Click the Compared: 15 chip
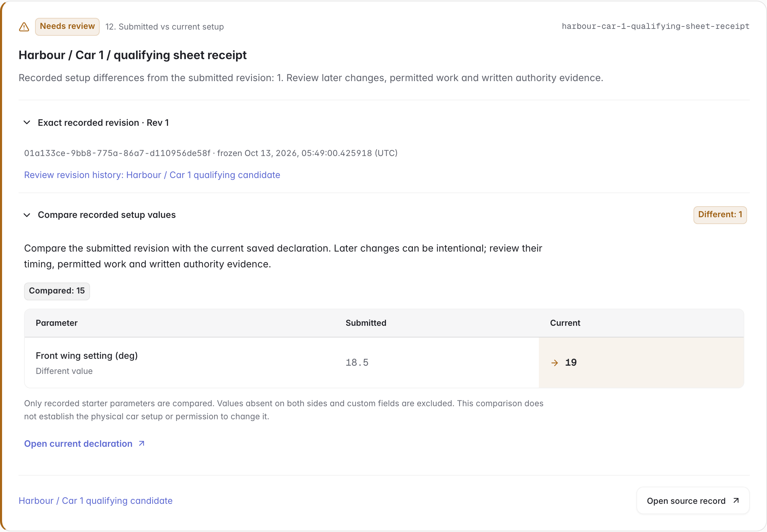 click(57, 291)
